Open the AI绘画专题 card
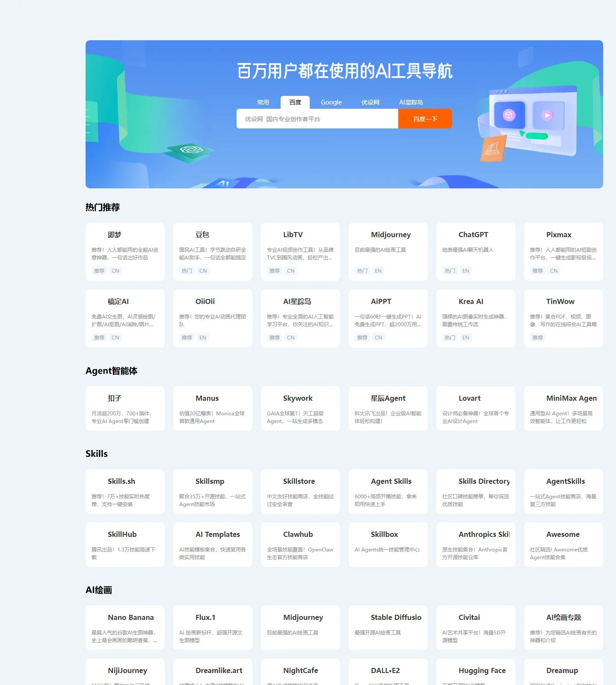Viewport: 616px width, 685px height. point(563,628)
